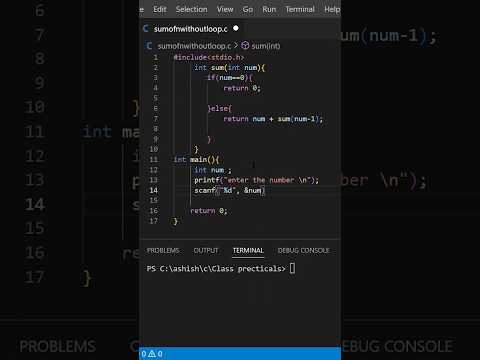Open the Help menu

332,9
